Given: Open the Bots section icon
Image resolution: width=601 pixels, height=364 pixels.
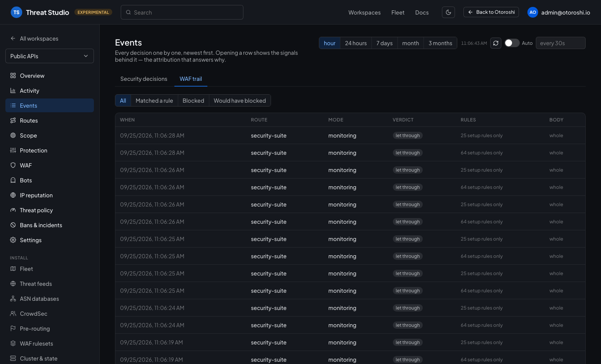Looking at the screenshot, I should point(13,180).
